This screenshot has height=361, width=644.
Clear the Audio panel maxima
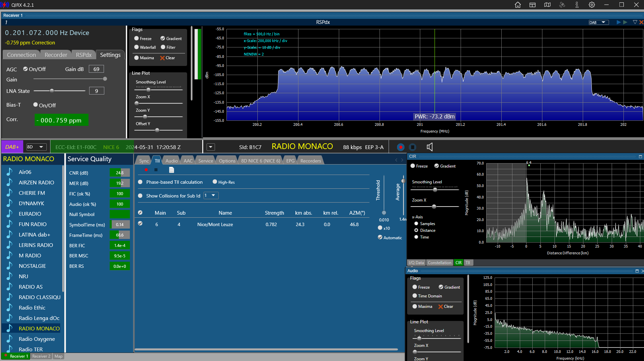point(446,306)
